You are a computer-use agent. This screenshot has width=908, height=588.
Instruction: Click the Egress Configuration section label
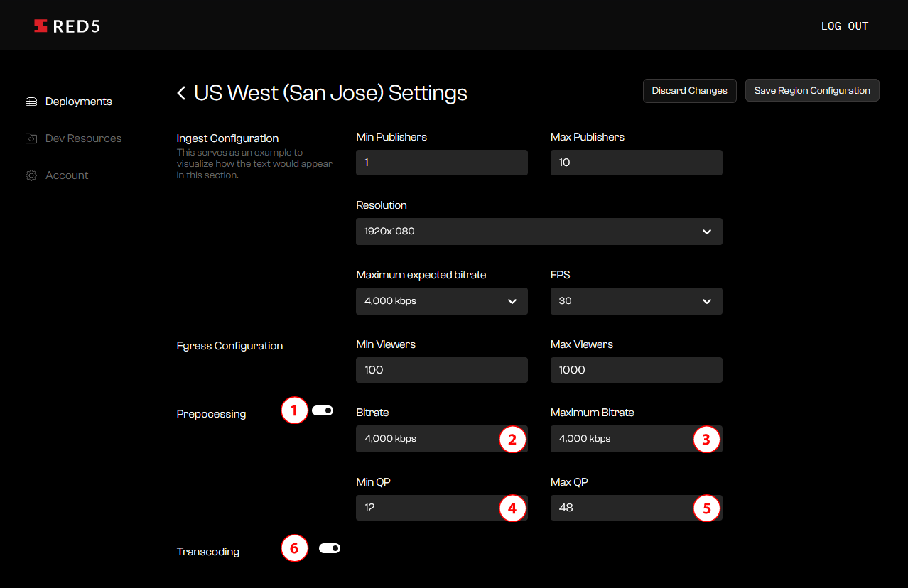tap(229, 346)
